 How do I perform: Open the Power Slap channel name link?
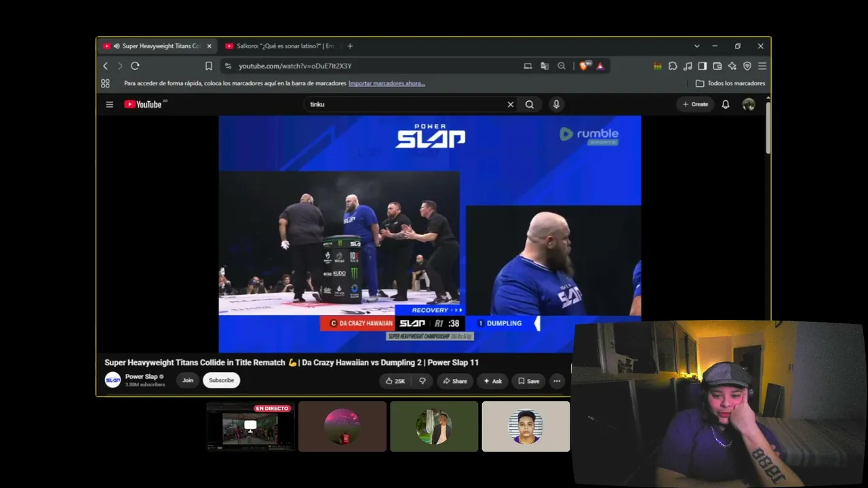(x=141, y=377)
